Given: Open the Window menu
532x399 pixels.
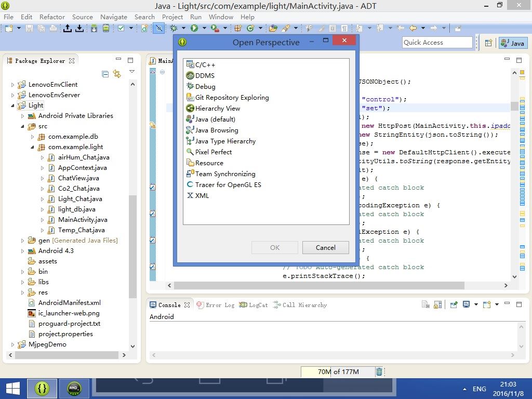Looking at the screenshot, I should tap(221, 17).
